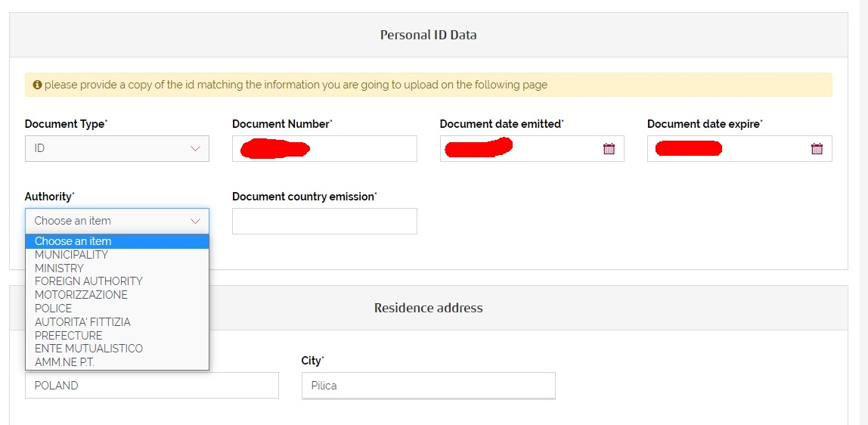Viewport: 868px width, 425px height.
Task: Open calendar for Document date emitted
Action: point(609,148)
